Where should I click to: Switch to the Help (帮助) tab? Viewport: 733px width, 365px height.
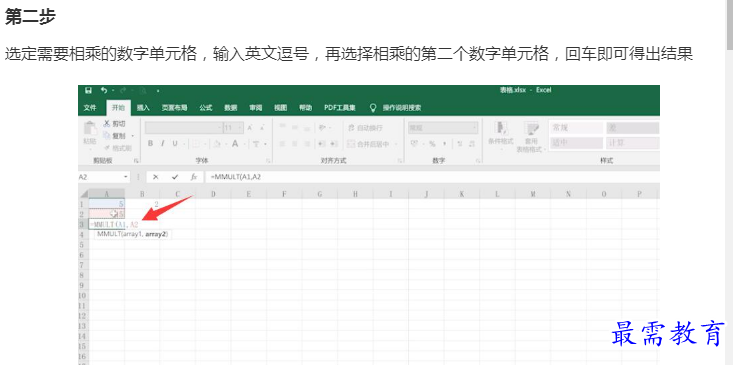305,108
